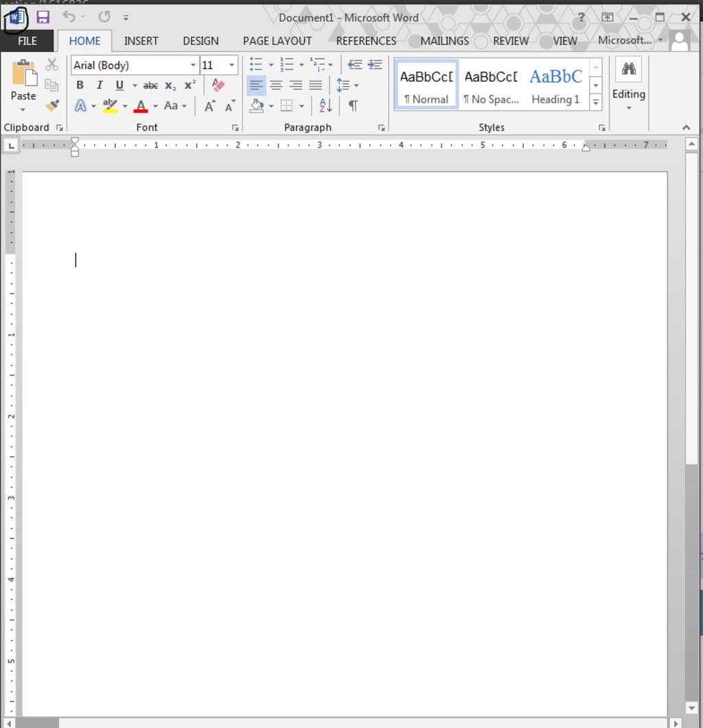The height and width of the screenshot is (728, 703).
Task: Go to the REFERENCES tab
Action: point(366,41)
